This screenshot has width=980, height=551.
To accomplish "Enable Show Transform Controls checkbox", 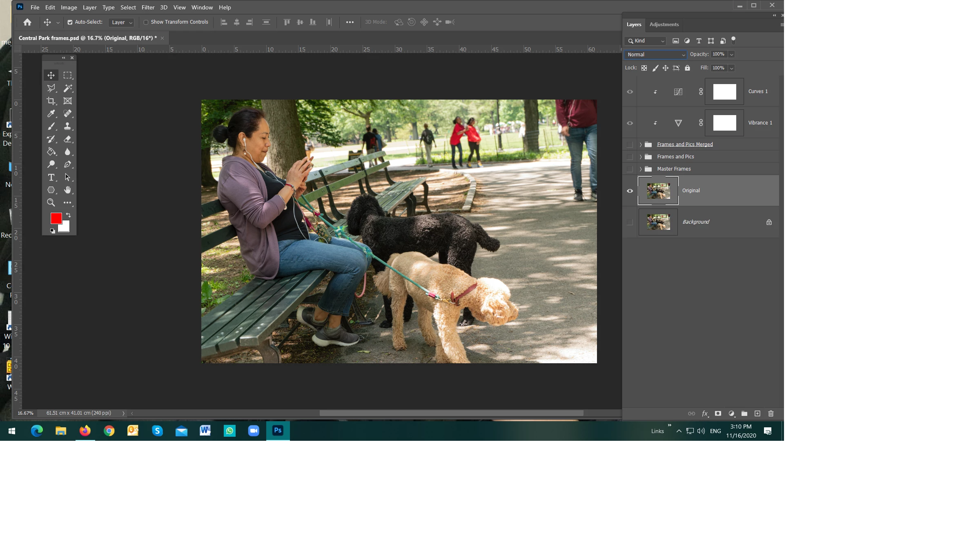I will pos(146,22).
